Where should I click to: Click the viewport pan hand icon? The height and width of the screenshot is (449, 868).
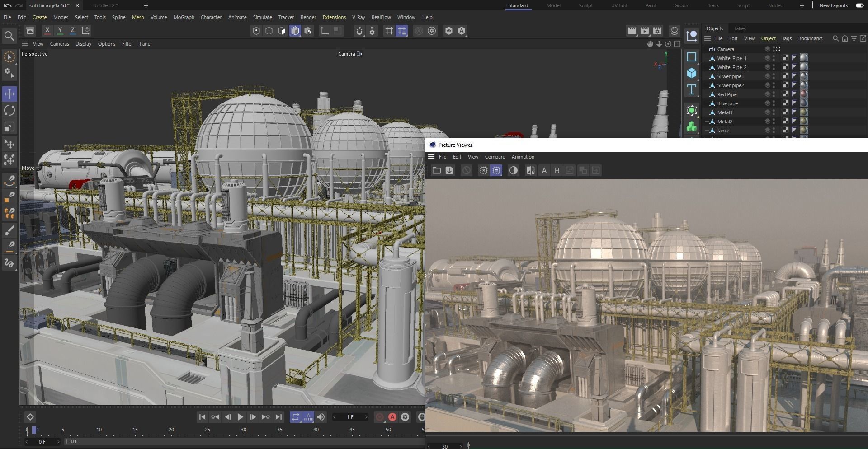point(650,44)
